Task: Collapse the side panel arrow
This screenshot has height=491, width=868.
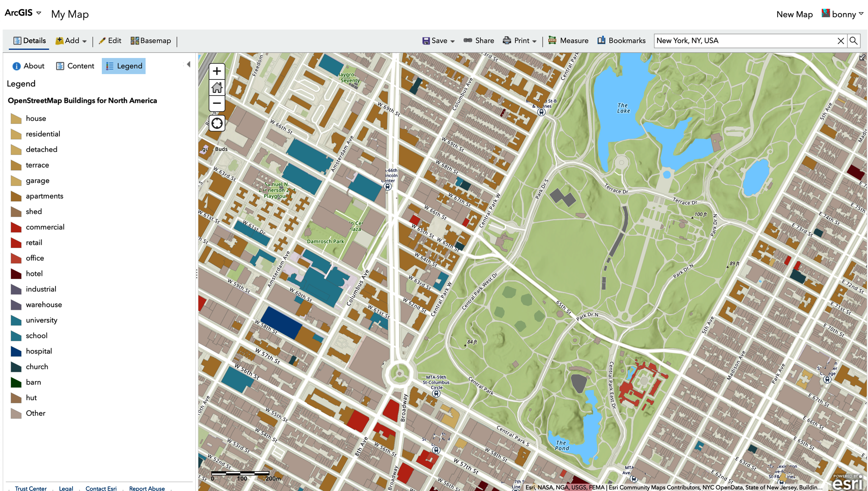Action: (x=189, y=64)
